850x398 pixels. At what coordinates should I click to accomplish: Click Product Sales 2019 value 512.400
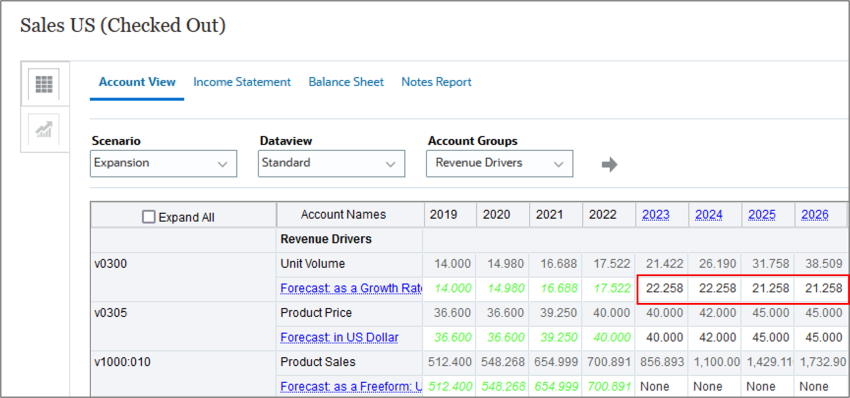(x=449, y=362)
